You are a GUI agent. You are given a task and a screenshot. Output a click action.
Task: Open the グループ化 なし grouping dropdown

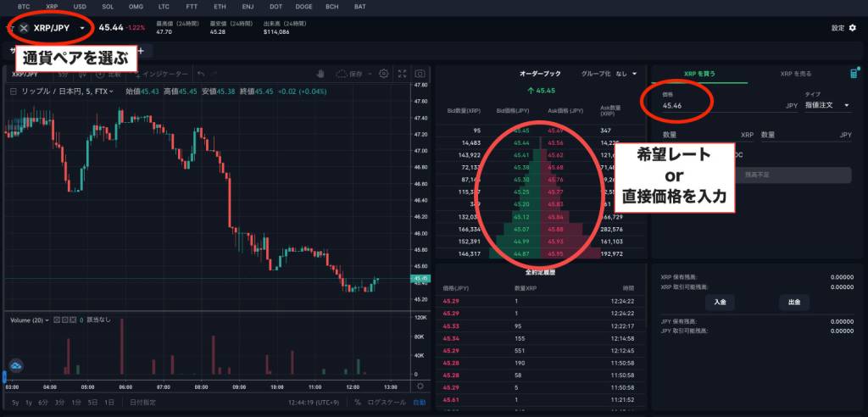click(609, 74)
